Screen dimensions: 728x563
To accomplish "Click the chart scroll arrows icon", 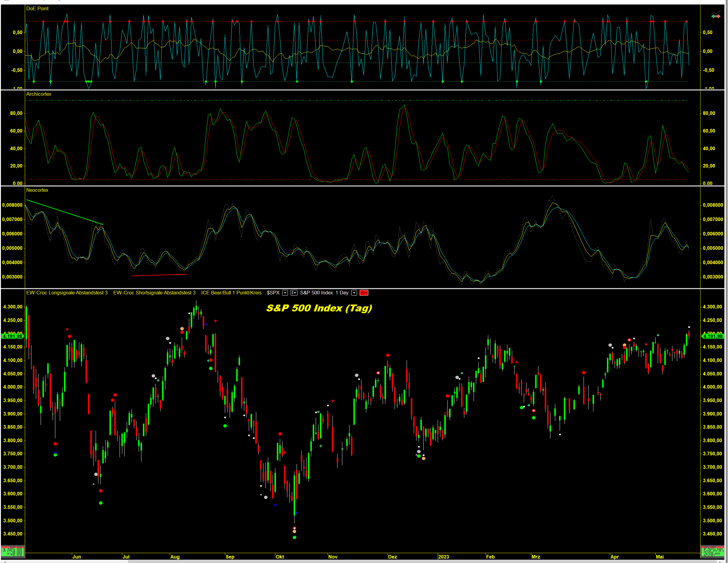I will pos(715,16).
